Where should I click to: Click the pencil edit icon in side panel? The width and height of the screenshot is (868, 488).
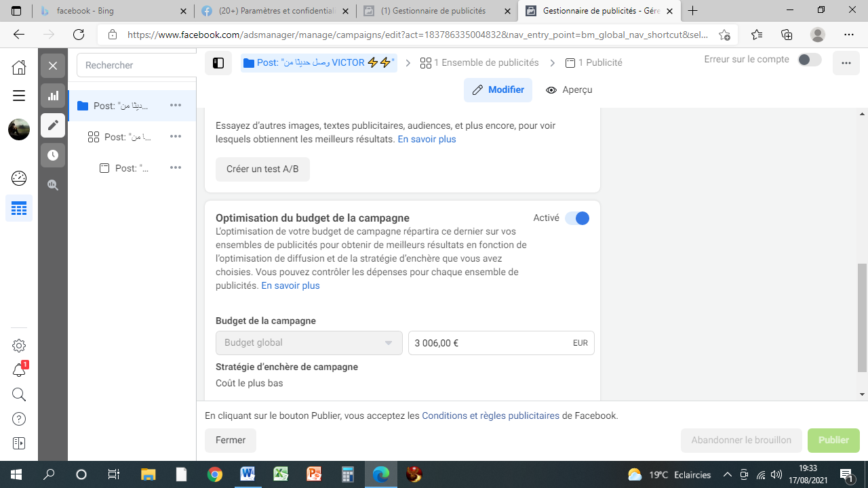(x=53, y=125)
